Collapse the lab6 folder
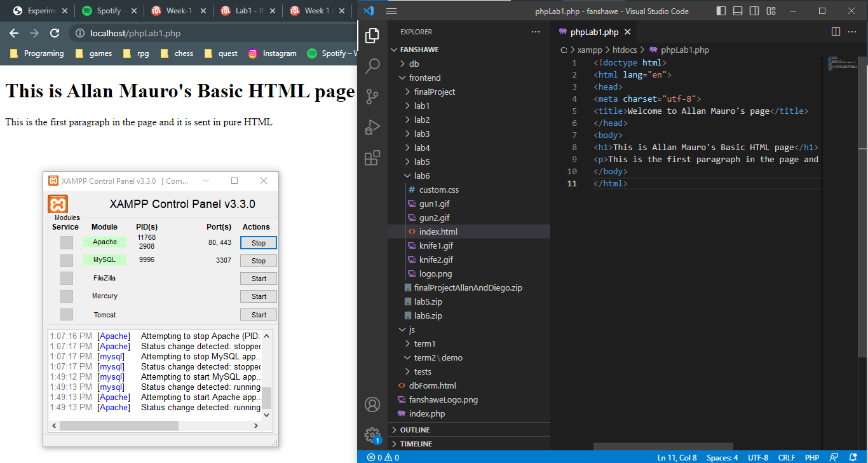Viewport: 868px width, 463px height. pos(422,176)
